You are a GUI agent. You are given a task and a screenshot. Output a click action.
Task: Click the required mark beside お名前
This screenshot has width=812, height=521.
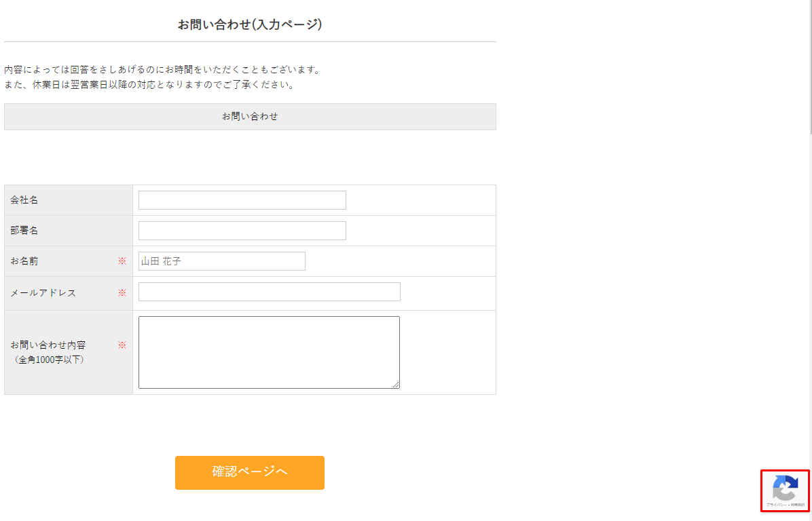pyautogui.click(x=122, y=261)
